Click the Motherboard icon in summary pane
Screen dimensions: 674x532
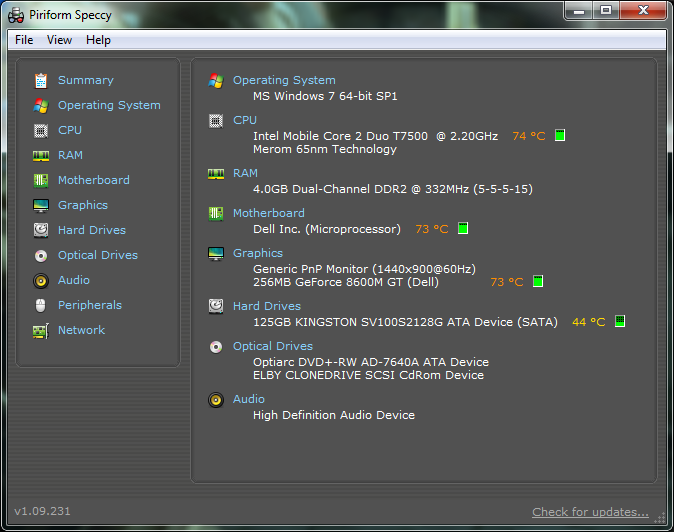coord(216,214)
